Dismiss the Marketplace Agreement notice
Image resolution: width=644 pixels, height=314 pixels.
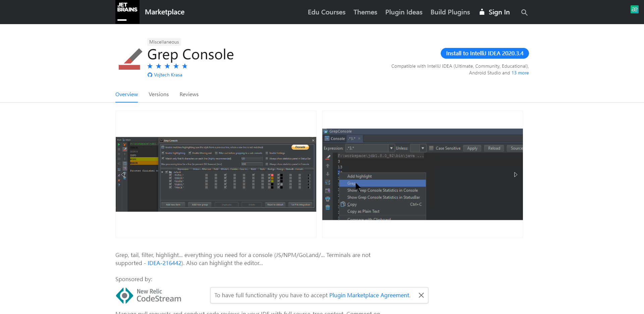pos(421,295)
